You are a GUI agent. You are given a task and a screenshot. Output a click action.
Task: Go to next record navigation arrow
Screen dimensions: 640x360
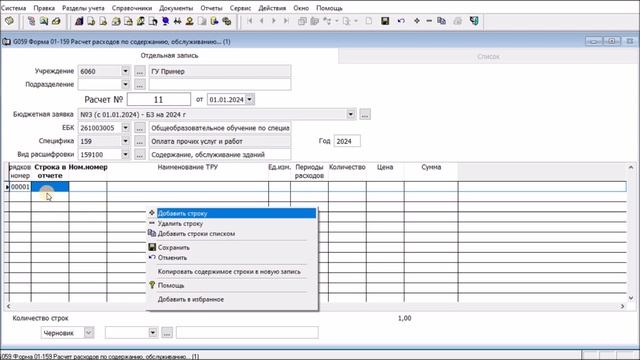[274, 21]
